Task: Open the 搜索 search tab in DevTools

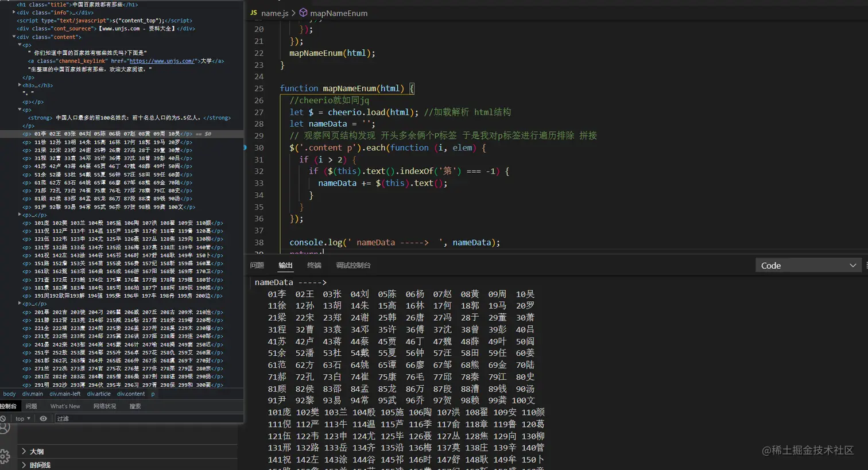Action: (135, 406)
